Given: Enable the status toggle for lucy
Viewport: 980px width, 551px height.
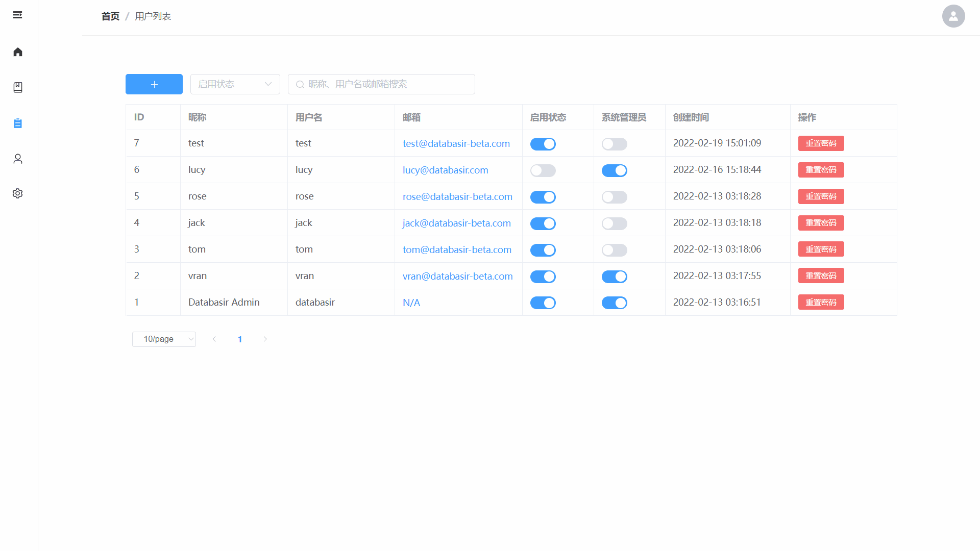Looking at the screenshot, I should pos(543,170).
